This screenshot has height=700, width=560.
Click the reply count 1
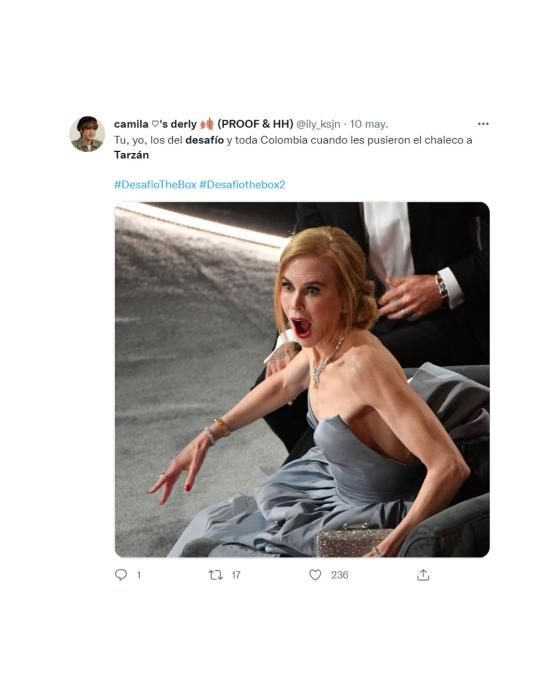(x=139, y=575)
